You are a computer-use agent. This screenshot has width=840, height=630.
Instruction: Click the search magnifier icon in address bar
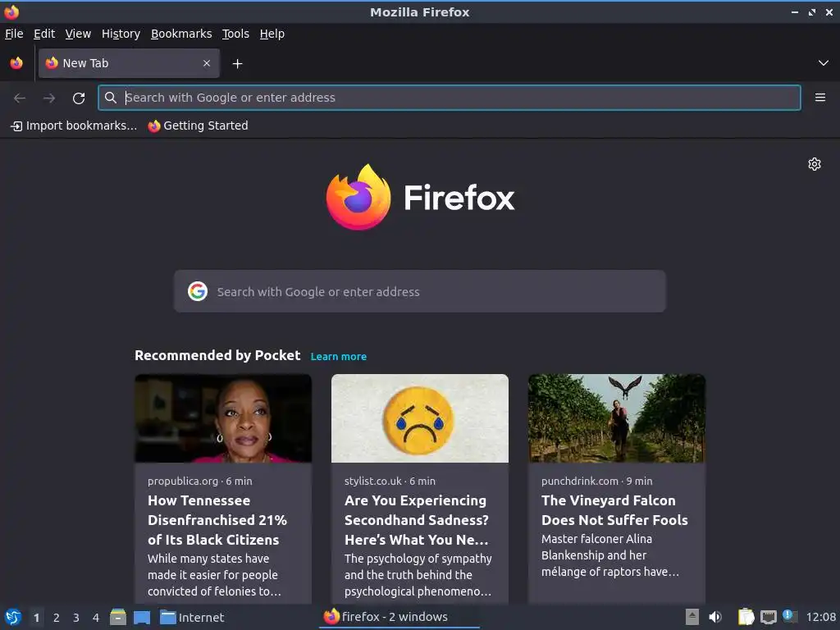tap(111, 98)
